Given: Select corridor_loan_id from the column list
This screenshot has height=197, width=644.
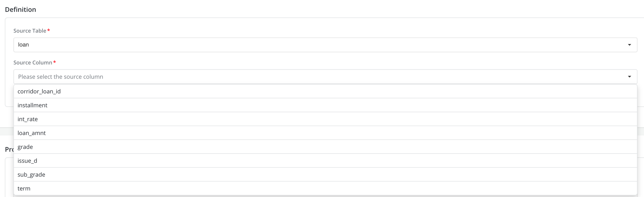Looking at the screenshot, I should click(39, 91).
